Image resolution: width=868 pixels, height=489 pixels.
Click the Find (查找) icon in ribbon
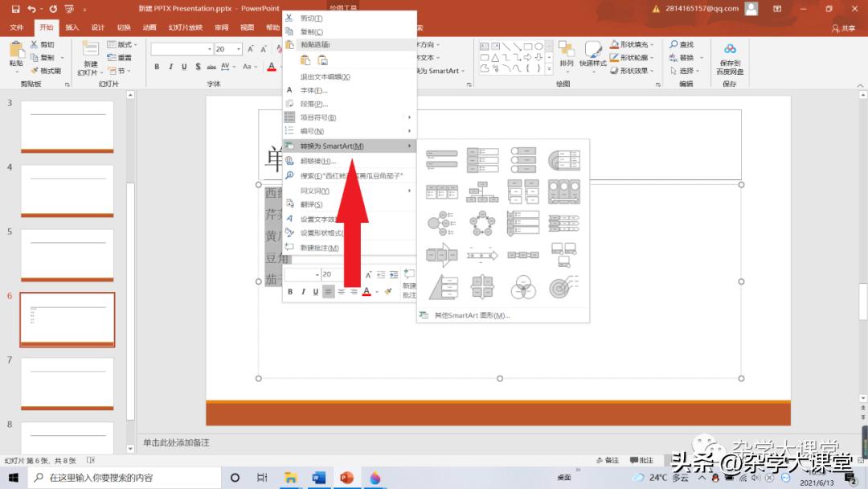coord(682,45)
